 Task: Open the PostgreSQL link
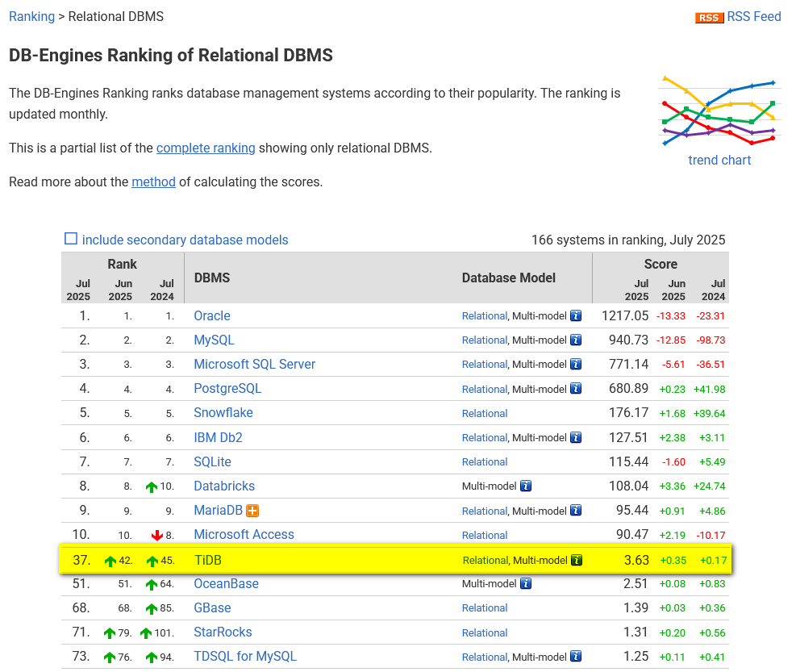click(x=227, y=389)
